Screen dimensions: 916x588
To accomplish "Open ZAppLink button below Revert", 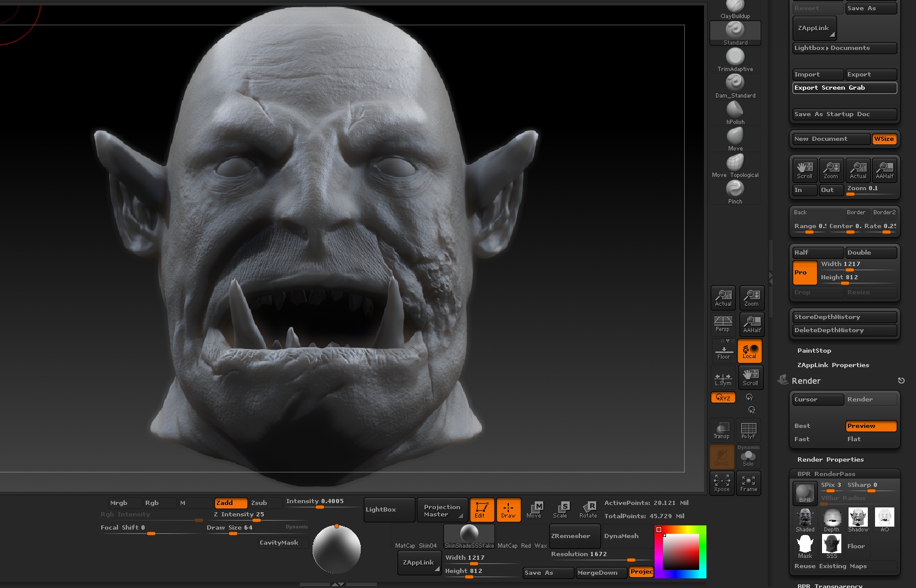I will click(814, 28).
